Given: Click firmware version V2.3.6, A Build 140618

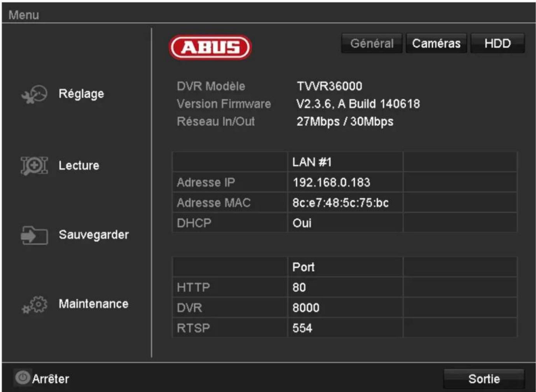Looking at the screenshot, I should tap(358, 104).
